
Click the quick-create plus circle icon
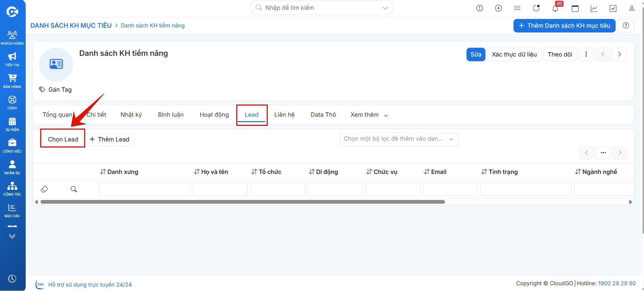(498, 8)
